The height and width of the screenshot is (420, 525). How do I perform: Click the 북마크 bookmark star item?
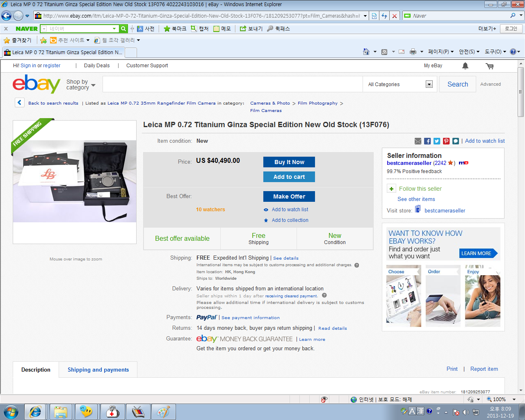click(x=175, y=29)
